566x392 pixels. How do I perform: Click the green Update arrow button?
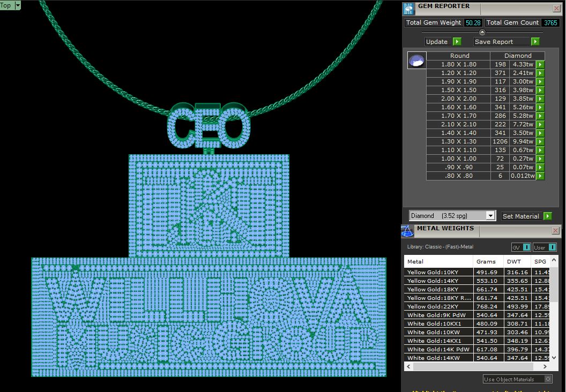tap(457, 41)
